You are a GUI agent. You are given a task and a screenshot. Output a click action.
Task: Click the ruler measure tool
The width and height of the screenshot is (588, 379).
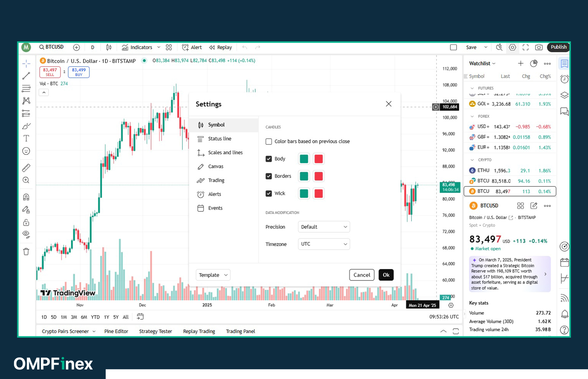pos(26,168)
